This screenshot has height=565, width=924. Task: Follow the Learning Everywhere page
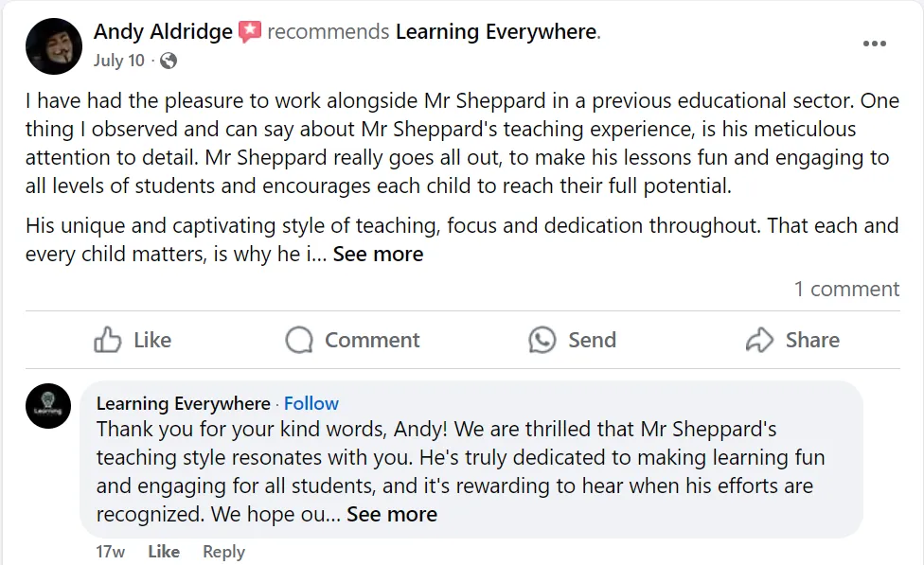(x=311, y=403)
